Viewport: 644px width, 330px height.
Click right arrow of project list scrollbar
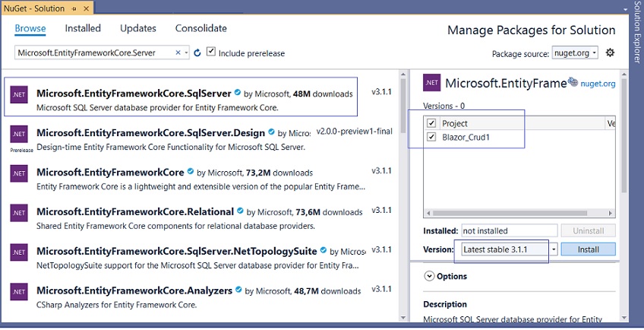point(611,213)
